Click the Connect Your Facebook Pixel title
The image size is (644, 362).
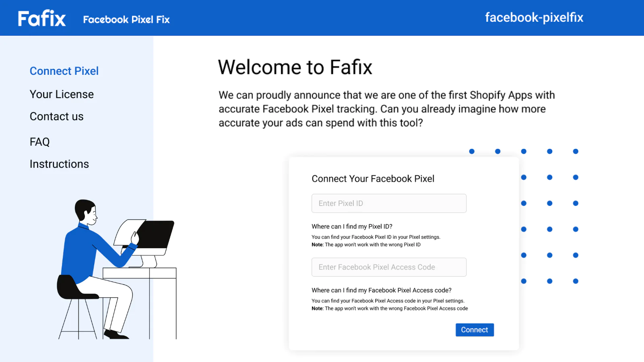click(x=373, y=179)
